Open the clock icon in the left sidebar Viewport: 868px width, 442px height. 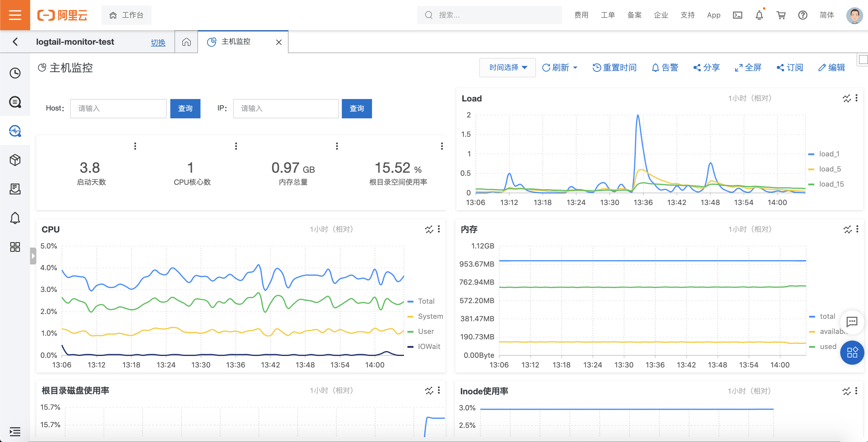15,73
